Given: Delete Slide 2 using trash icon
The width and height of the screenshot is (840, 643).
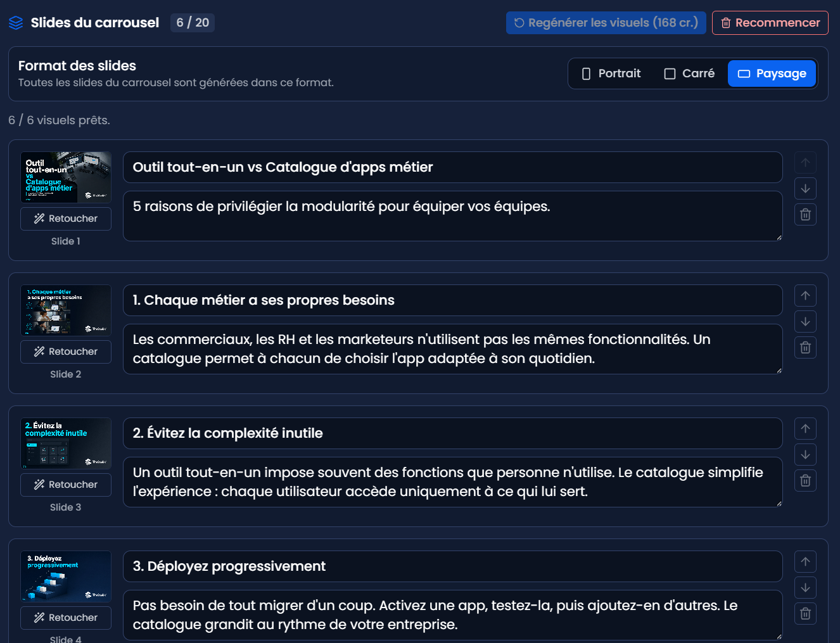Looking at the screenshot, I should pyautogui.click(x=805, y=348).
